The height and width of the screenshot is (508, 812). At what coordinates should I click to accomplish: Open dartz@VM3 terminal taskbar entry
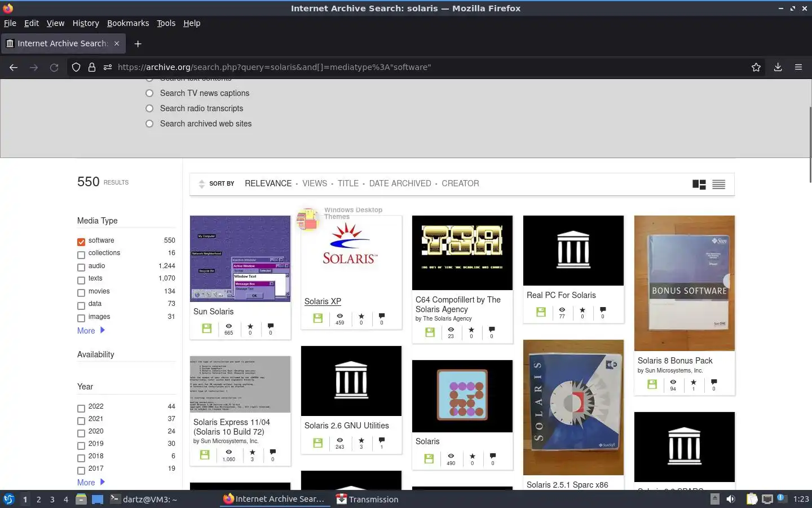click(144, 499)
